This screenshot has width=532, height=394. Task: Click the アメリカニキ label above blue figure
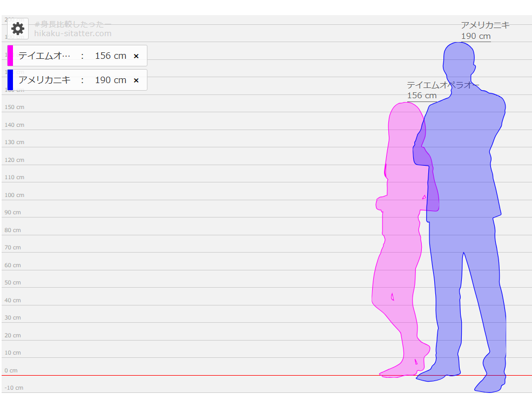tap(484, 25)
